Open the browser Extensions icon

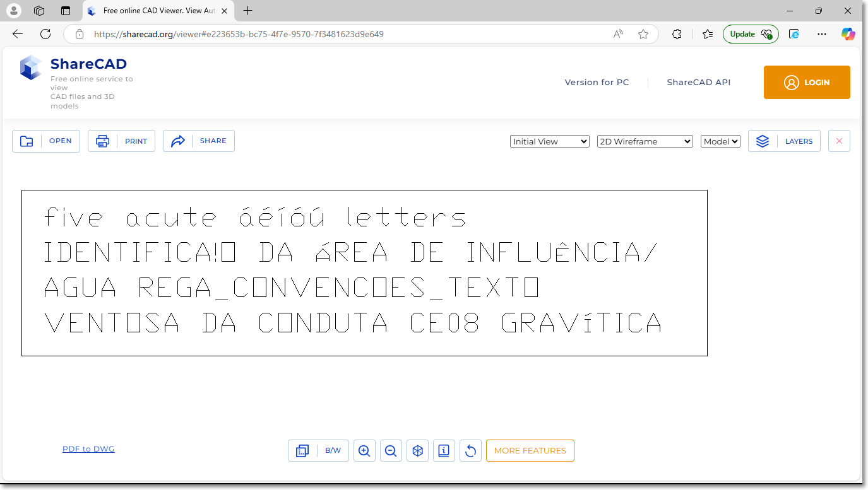tap(677, 34)
